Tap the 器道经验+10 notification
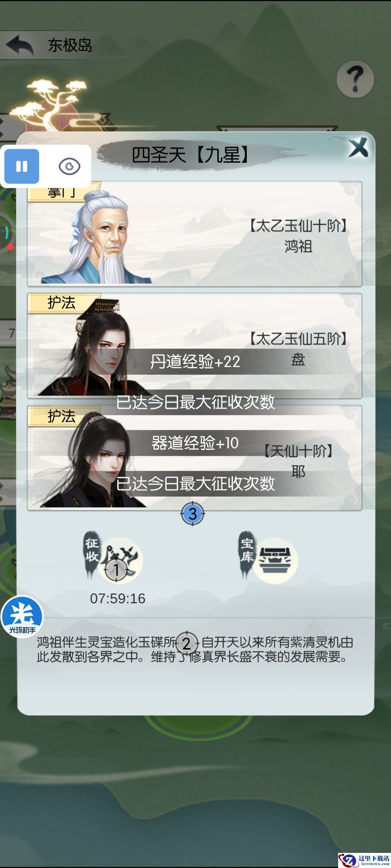Image resolution: width=391 pixels, height=868 pixels. [195, 443]
